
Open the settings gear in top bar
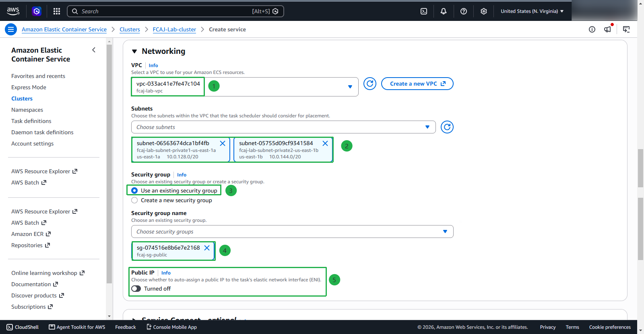click(x=484, y=11)
